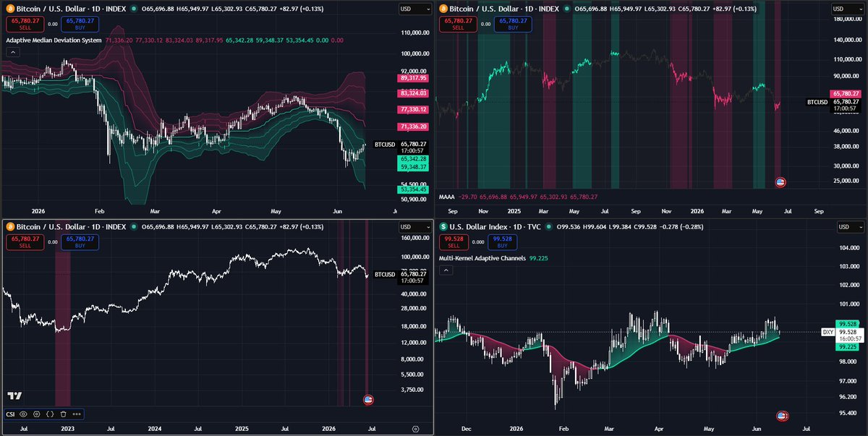Click SELL 65,780.27 in top-right chart
Screen dimensions: 868x436
459,24
